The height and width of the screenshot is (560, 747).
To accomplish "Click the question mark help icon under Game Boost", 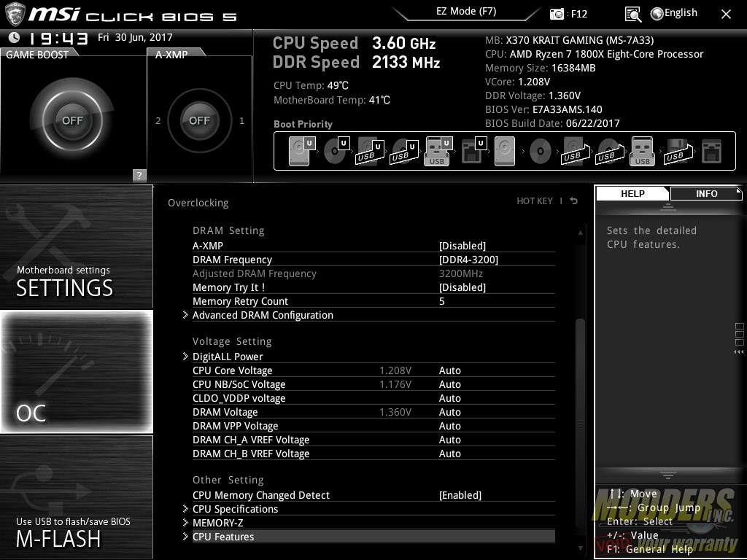I will coord(139,175).
